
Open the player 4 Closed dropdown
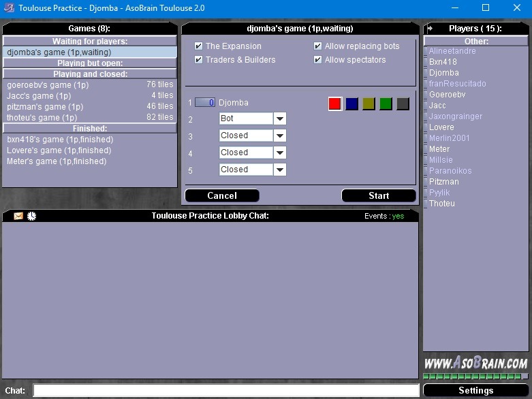pyautogui.click(x=253, y=153)
